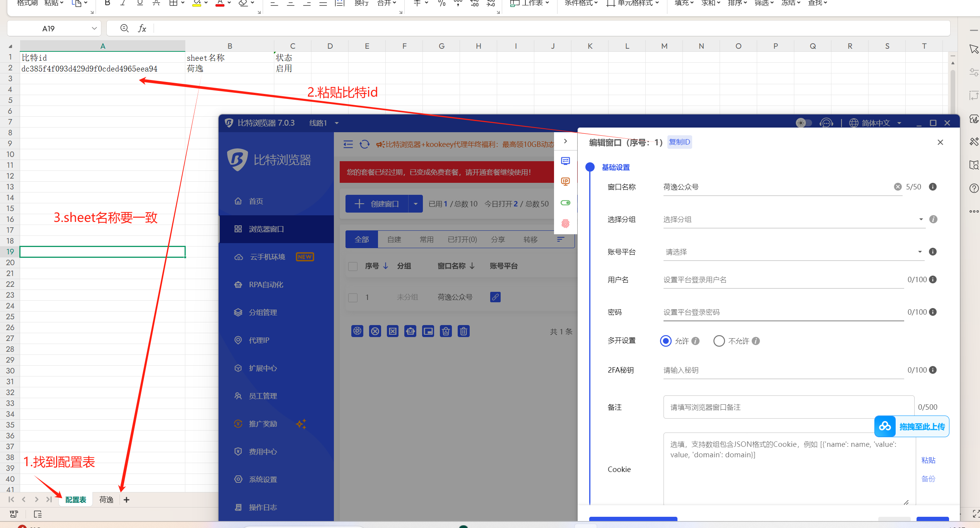The image size is (980, 528).
Task: Select the 不允许 multi-open radio button
Action: tap(719, 341)
